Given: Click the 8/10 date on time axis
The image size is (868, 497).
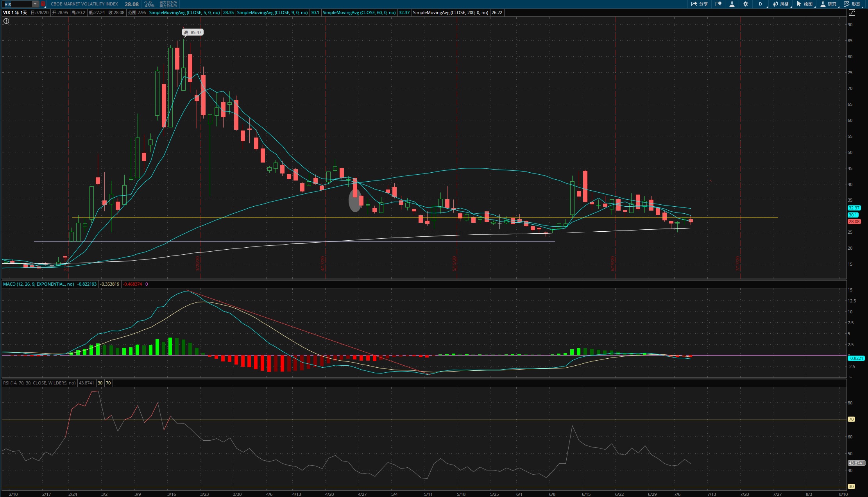Looking at the screenshot, I should pos(843,494).
